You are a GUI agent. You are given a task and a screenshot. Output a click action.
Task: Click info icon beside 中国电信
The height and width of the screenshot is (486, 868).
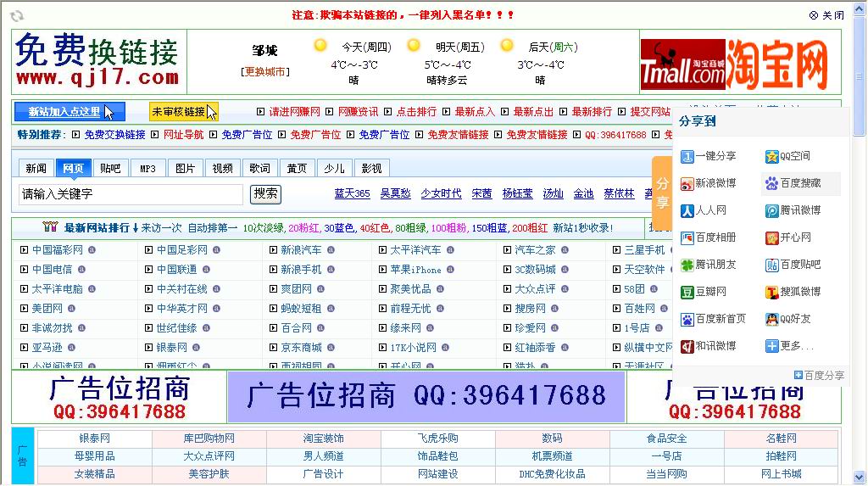click(81, 270)
